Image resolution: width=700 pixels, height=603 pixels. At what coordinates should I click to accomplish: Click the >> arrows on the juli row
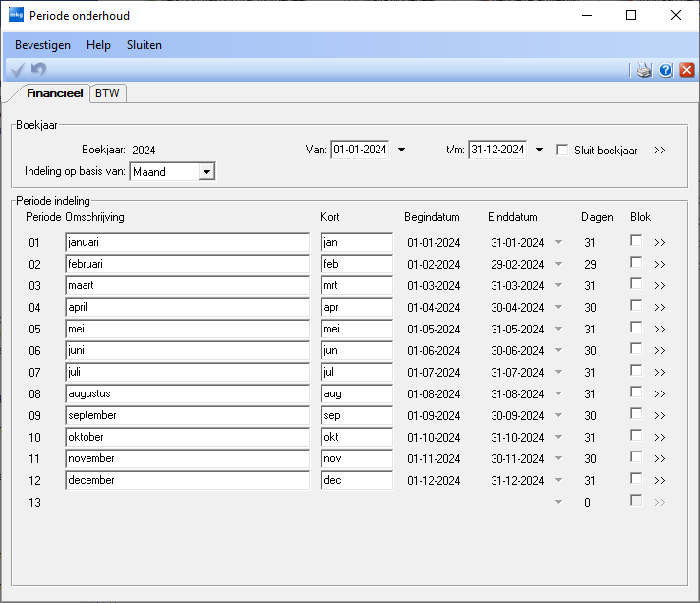tap(660, 373)
